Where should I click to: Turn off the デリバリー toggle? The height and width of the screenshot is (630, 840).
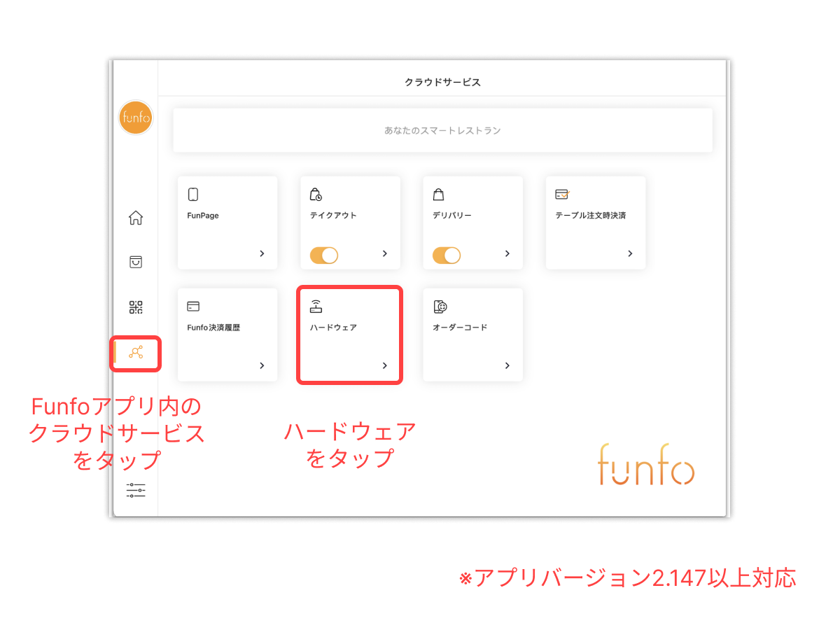(448, 255)
